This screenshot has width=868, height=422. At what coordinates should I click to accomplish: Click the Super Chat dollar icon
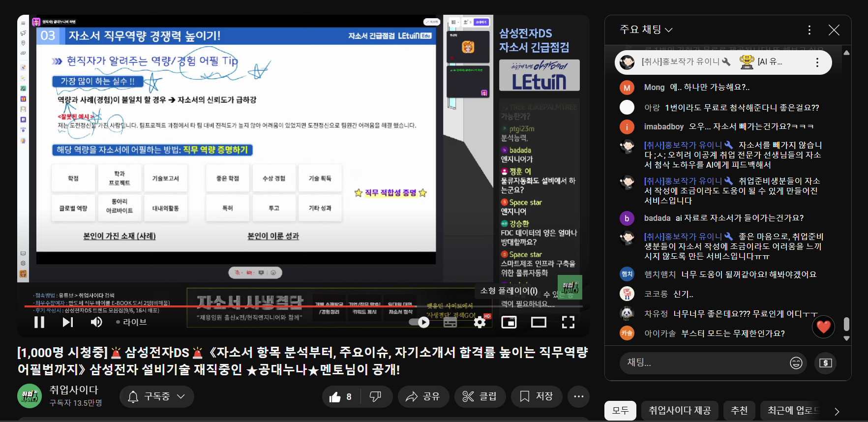tap(826, 363)
